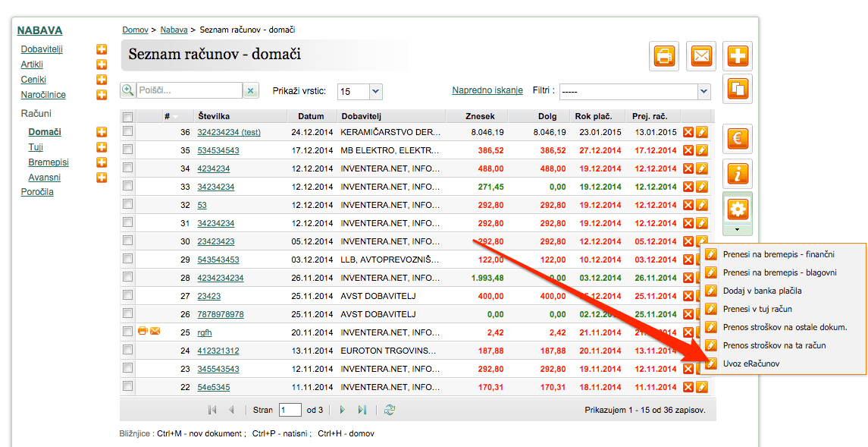Tick the checkbox for row 36

[x=128, y=131]
